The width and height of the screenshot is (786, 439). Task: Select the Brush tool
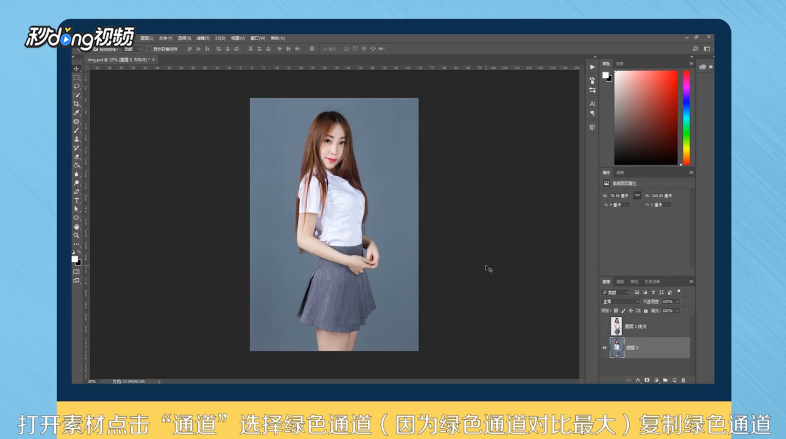click(77, 130)
